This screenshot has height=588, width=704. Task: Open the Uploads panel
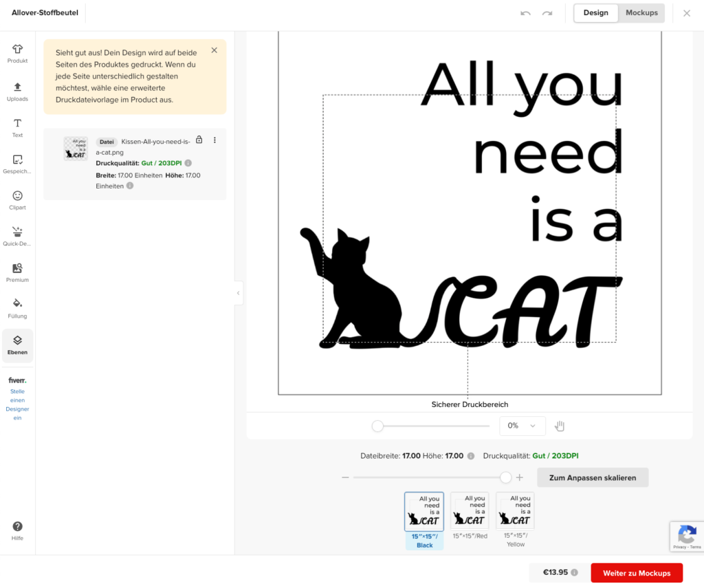coord(17,91)
